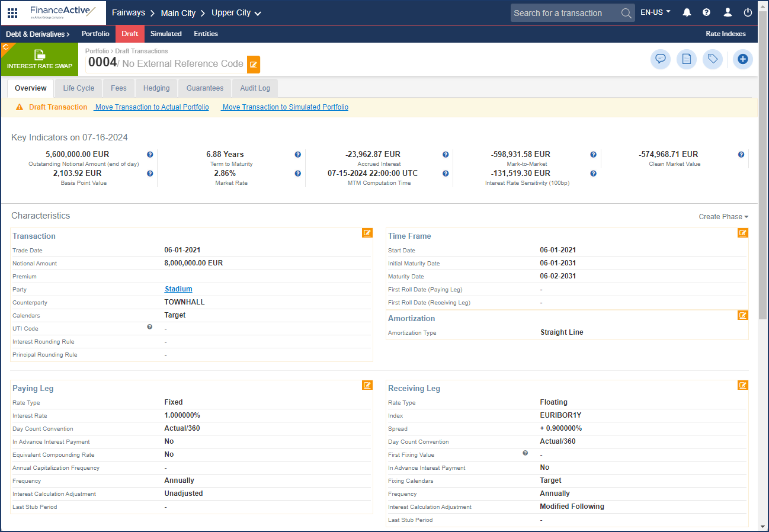Click the power logout icon

[748, 12]
